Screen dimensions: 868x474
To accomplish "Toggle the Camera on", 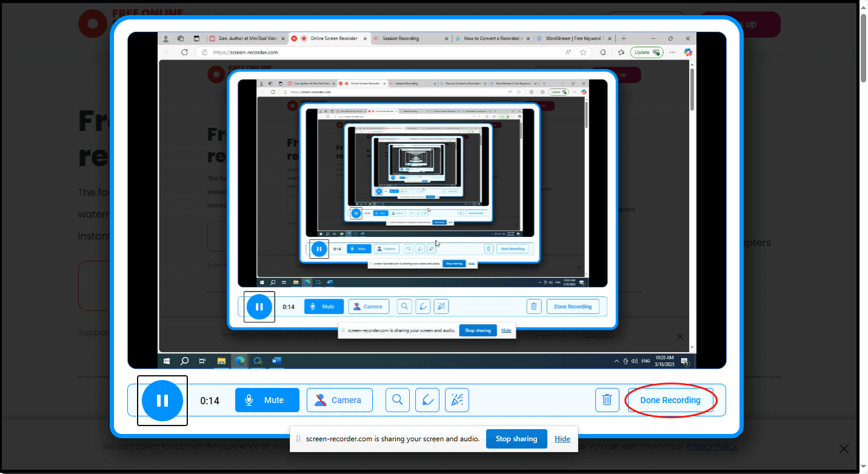I will pos(339,399).
